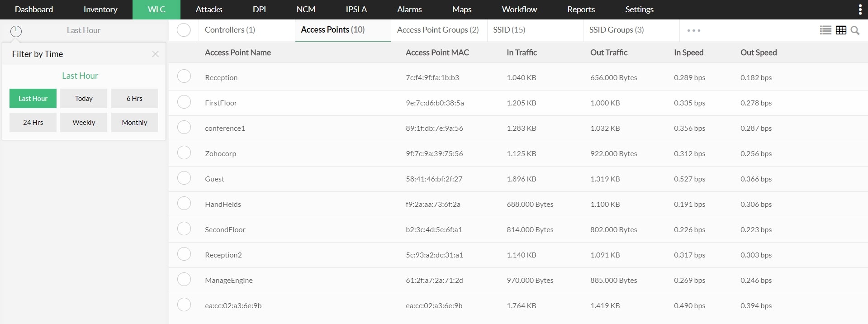Go to the Inventory menu
The image size is (868, 324).
tap(100, 10)
